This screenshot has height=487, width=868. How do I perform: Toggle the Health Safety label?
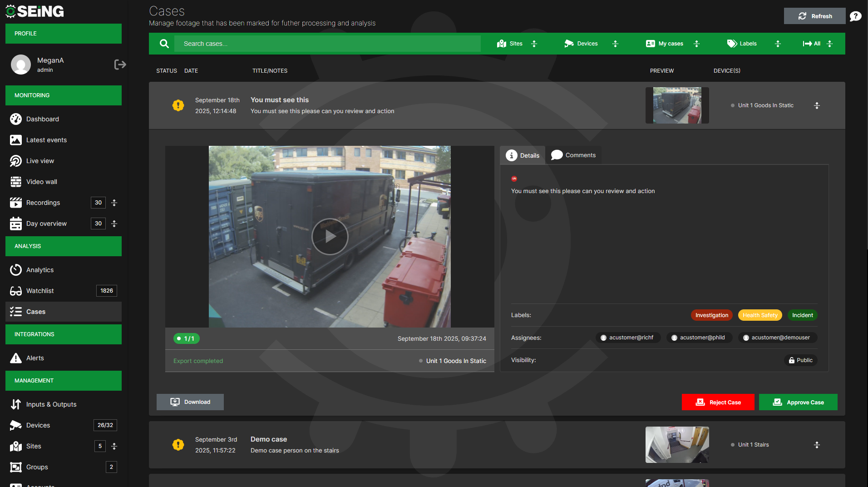[x=760, y=315]
